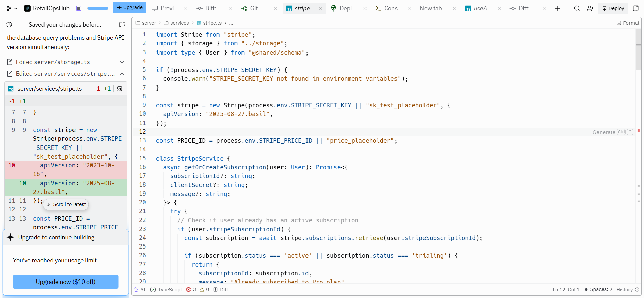This screenshot has width=644, height=298.
Task: Show the 0 warnings indicator
Action: click(204, 290)
